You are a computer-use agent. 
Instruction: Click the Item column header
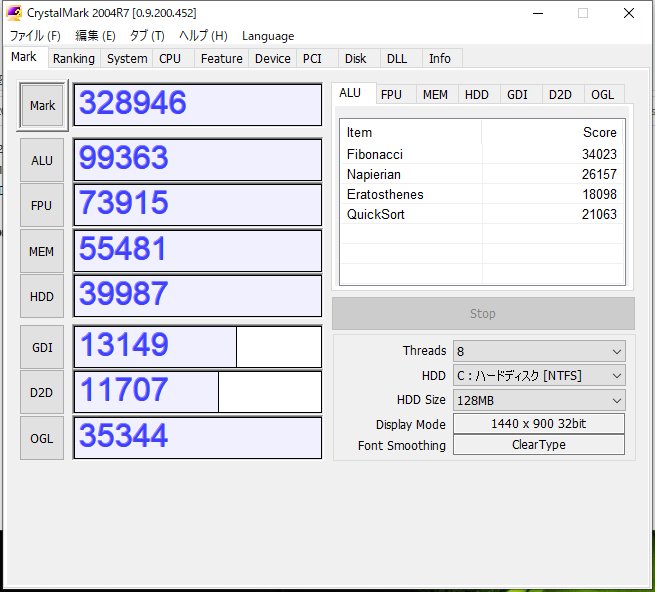411,132
